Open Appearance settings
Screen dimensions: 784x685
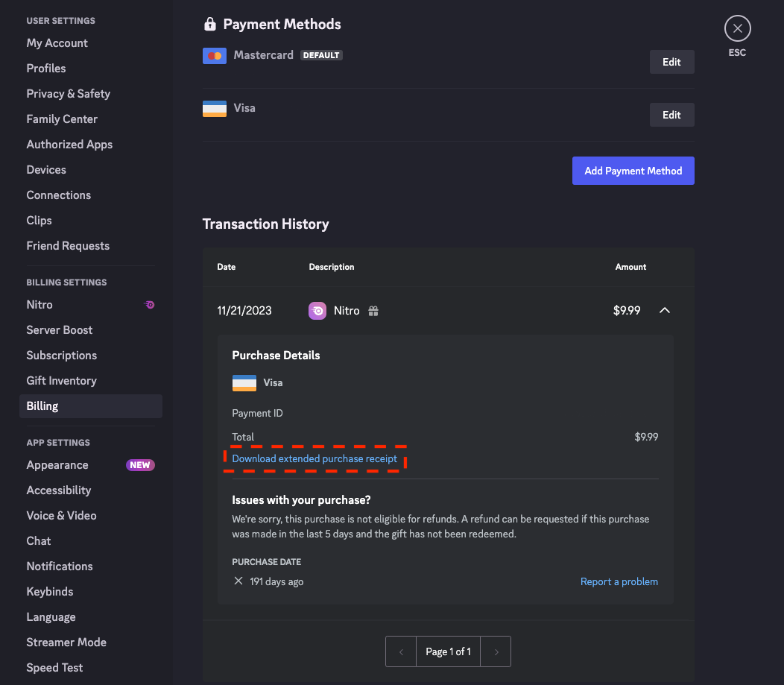pyautogui.click(x=57, y=465)
